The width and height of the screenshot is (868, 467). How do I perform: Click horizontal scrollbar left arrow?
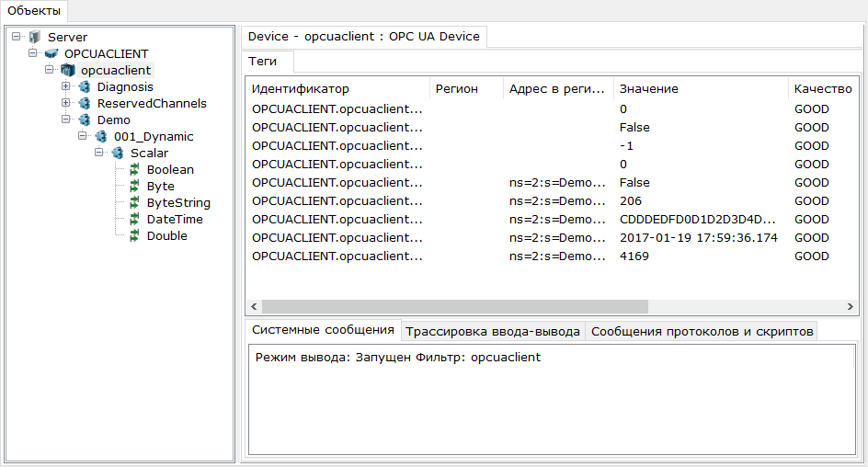[x=254, y=306]
